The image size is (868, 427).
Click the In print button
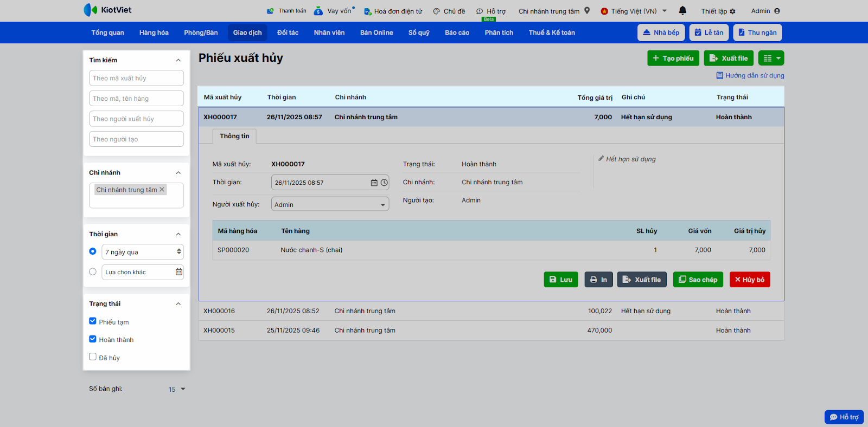(599, 280)
